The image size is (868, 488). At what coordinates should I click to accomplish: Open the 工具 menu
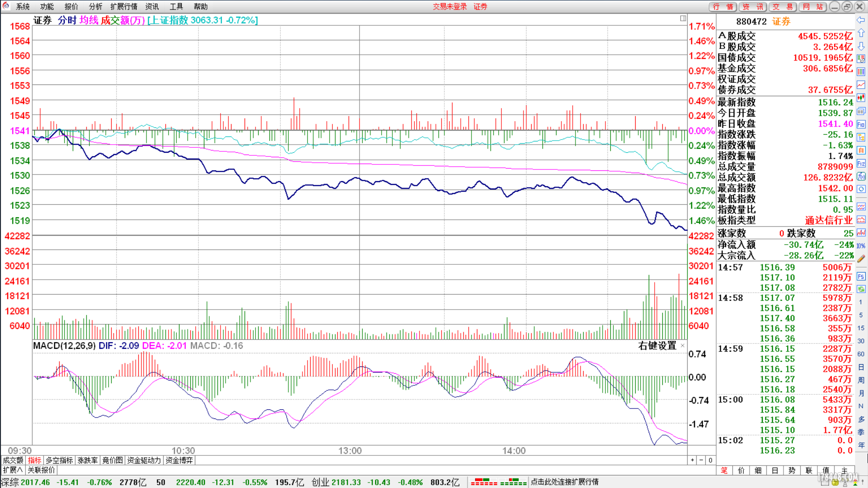point(176,6)
